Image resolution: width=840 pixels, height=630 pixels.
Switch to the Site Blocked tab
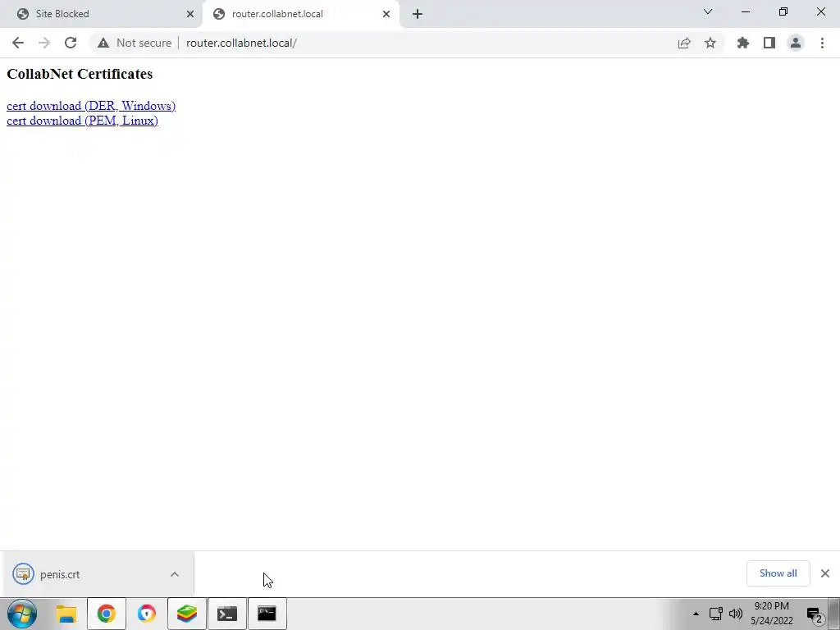pos(101,14)
